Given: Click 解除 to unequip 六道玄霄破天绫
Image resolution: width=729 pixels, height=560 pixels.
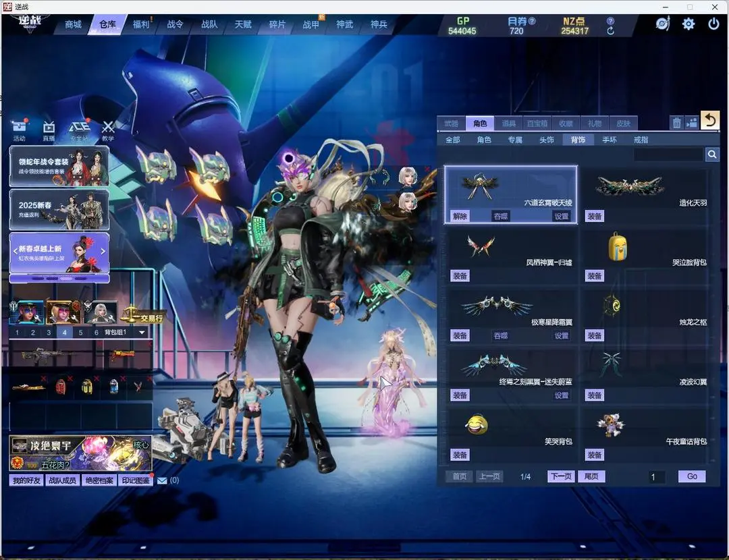Looking at the screenshot, I should coord(460,216).
